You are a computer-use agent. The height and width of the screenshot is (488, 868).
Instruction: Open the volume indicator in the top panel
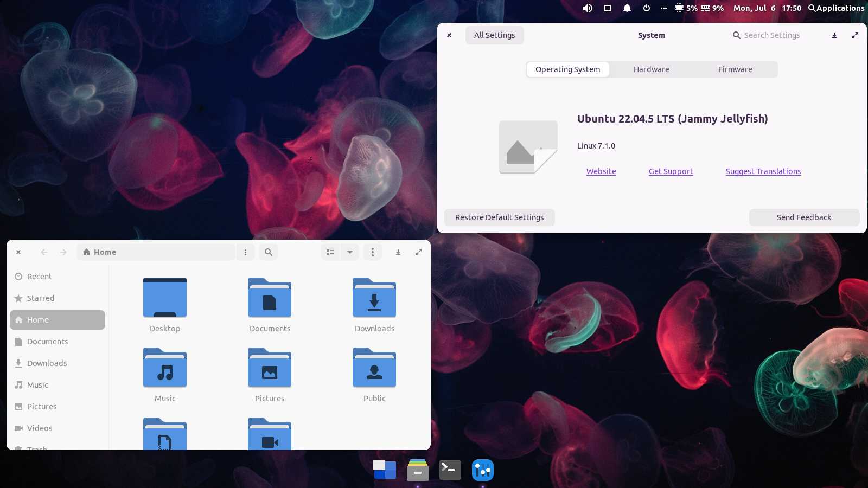click(x=588, y=8)
